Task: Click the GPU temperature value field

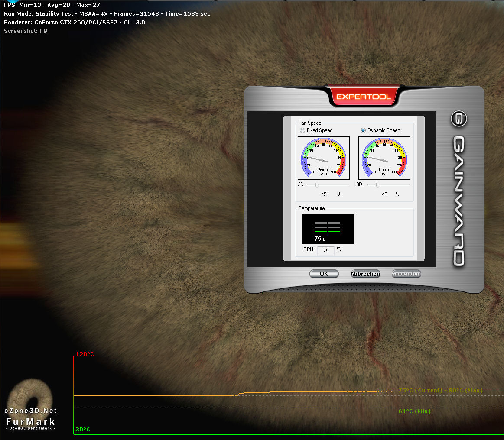Action: pyautogui.click(x=326, y=250)
